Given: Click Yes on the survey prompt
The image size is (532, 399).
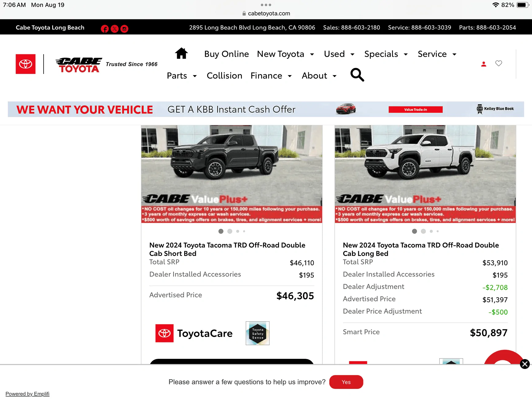Looking at the screenshot, I should pos(346,382).
